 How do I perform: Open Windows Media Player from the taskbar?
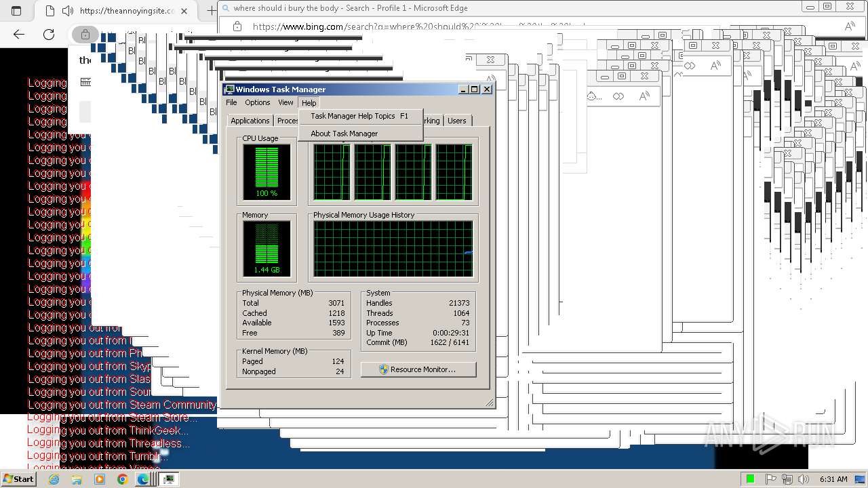coord(100,479)
